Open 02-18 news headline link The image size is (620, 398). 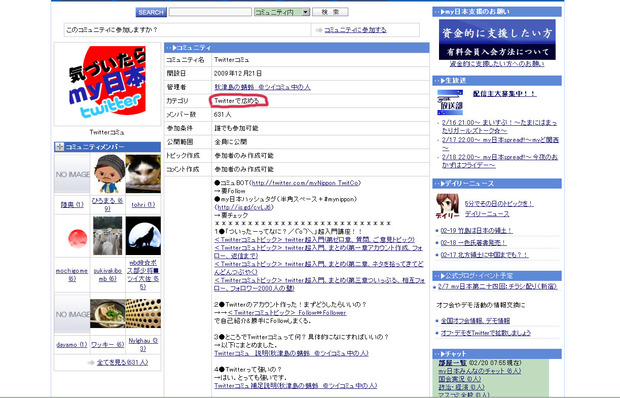473,243
